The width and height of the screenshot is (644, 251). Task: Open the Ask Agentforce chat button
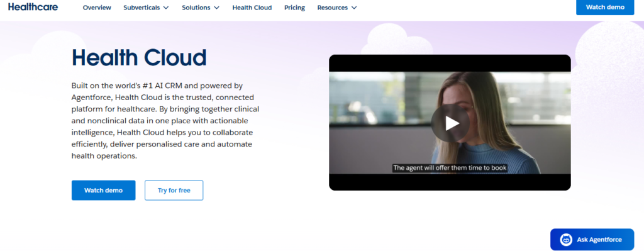592,240
